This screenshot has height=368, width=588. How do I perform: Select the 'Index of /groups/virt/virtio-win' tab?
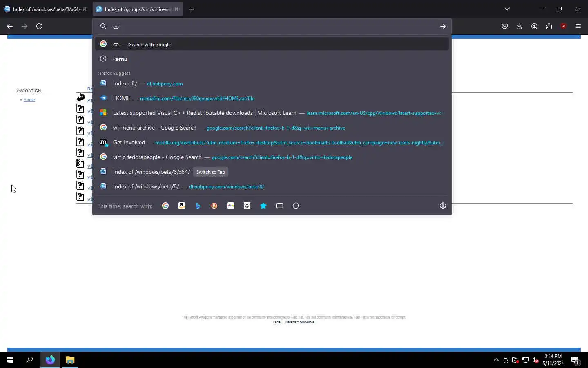[x=138, y=9]
